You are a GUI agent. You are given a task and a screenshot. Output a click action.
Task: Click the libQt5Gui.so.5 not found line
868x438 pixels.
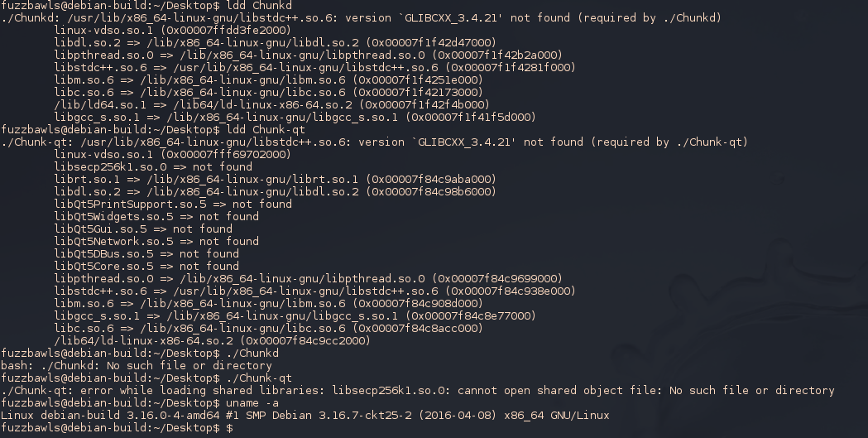coord(143,229)
